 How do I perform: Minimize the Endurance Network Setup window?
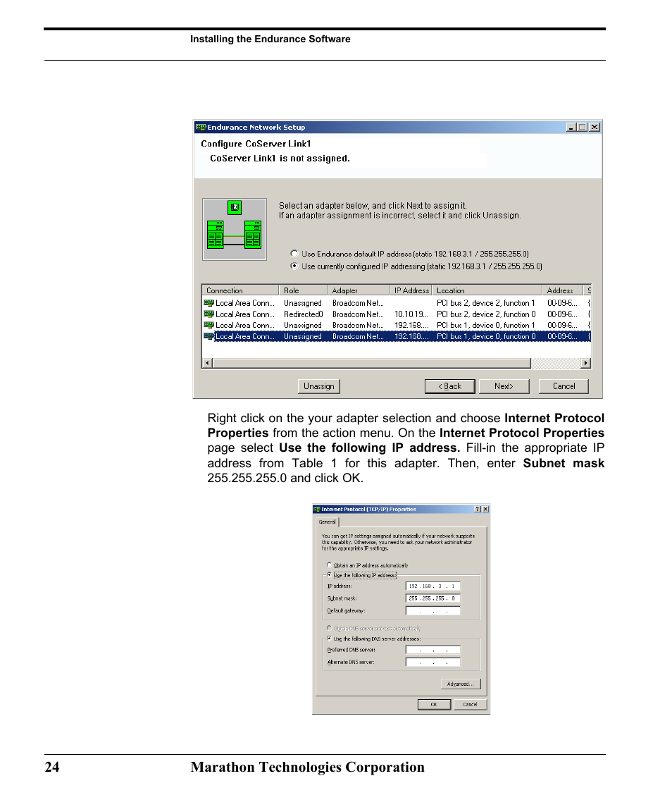[571, 127]
